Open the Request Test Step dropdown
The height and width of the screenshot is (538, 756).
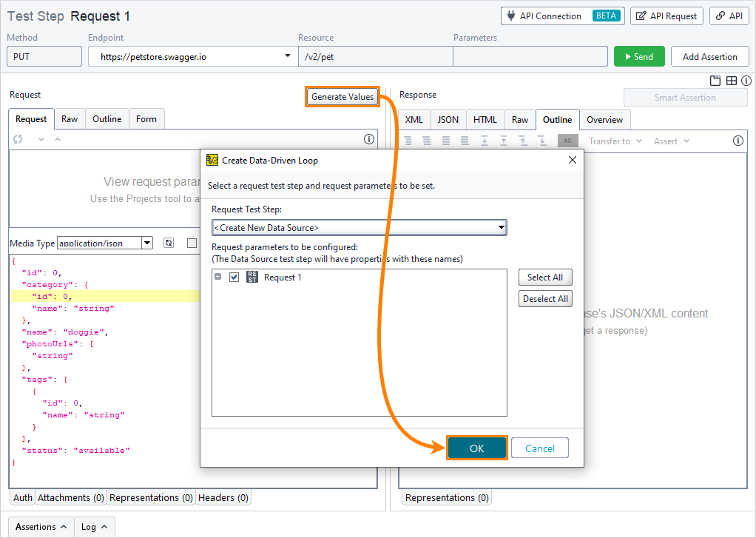click(502, 228)
